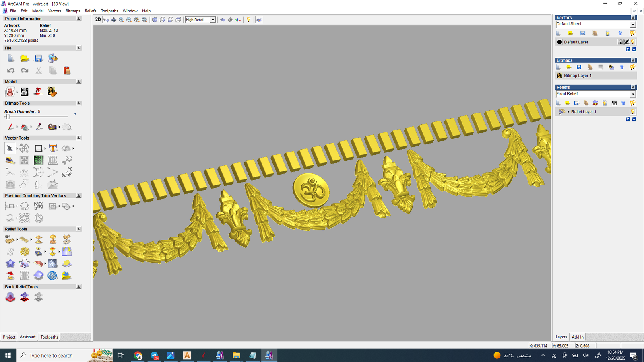
Task: Toggle visibility bulb of Relief Layer 1
Action: [632, 112]
